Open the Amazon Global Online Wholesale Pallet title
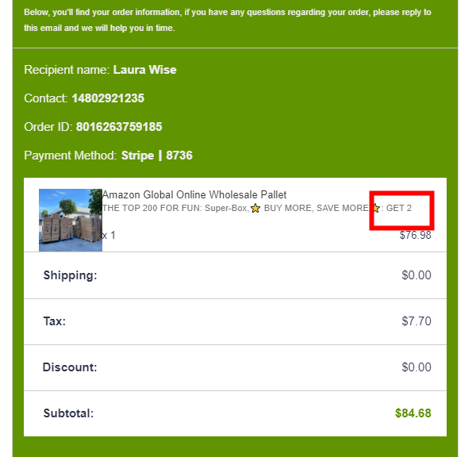The width and height of the screenshot is (476, 457). tap(194, 194)
